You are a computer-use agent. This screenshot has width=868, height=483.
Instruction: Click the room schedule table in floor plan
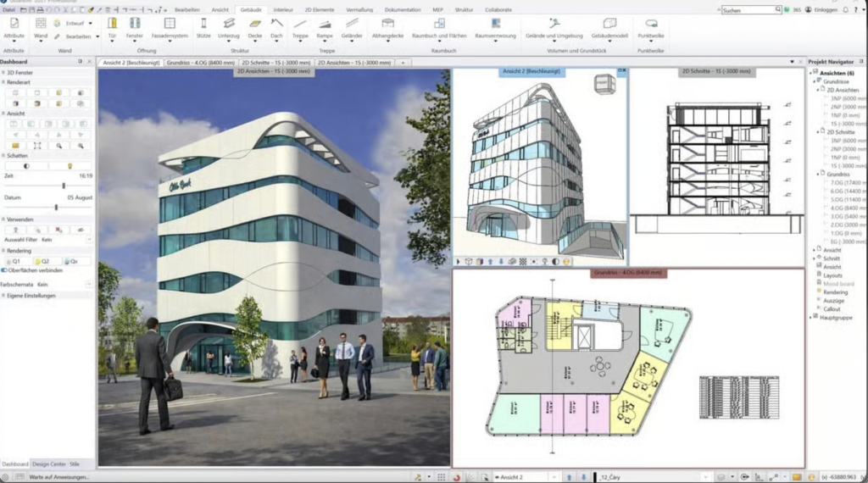[739, 397]
